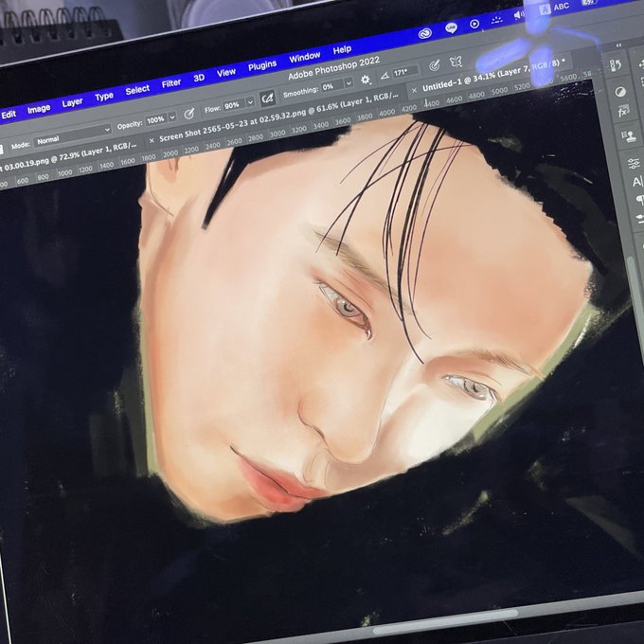Viewport: 644px width, 644px height.
Task: Open the blending Mode dropdown showing Normal
Action: 73,136
